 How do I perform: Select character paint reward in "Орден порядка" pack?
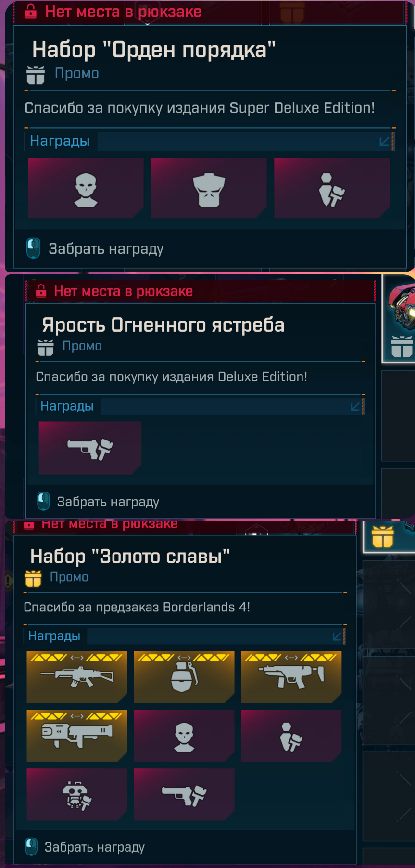pos(332,188)
